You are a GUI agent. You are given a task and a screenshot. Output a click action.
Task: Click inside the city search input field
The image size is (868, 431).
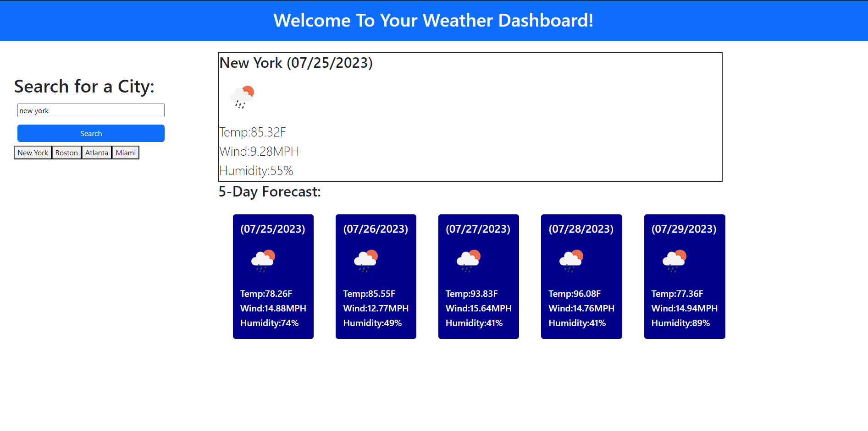pos(90,110)
